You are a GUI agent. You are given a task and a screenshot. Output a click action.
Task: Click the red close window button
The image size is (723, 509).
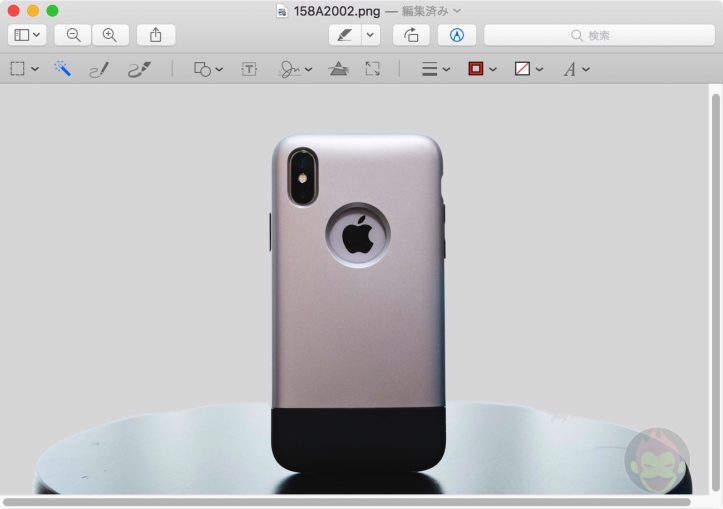coord(14,11)
